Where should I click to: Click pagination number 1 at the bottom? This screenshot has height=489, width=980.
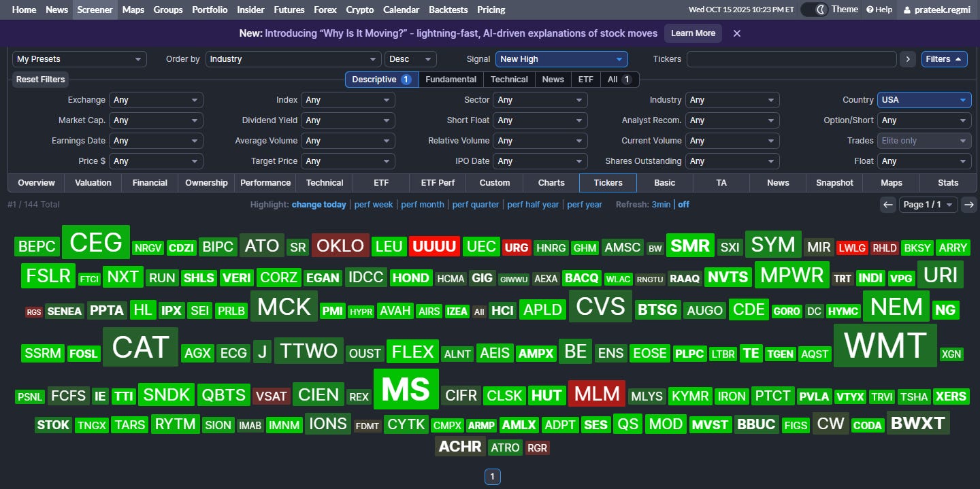[x=491, y=477]
